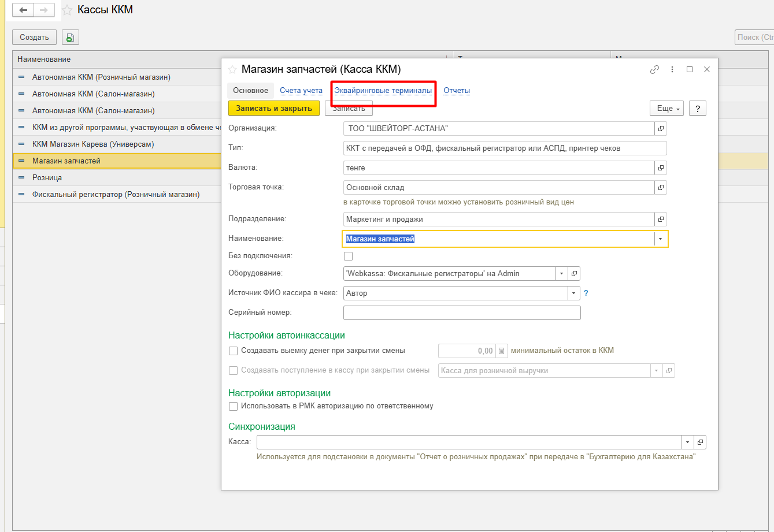Image resolution: width=774 pixels, height=532 pixels.
Task: Open the Источник ФИО кассира dropdown
Action: coord(573,293)
